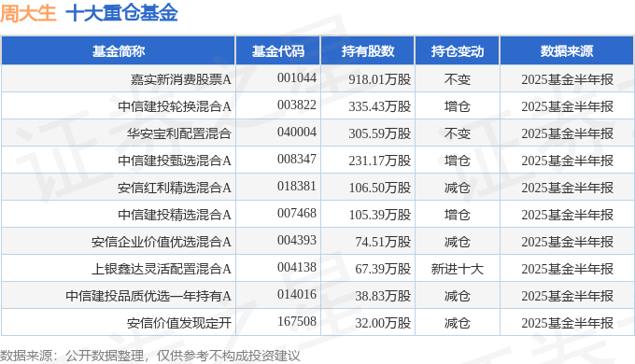Select 中信建投精选混合A row name
The height and width of the screenshot is (364, 635).
click(175, 215)
